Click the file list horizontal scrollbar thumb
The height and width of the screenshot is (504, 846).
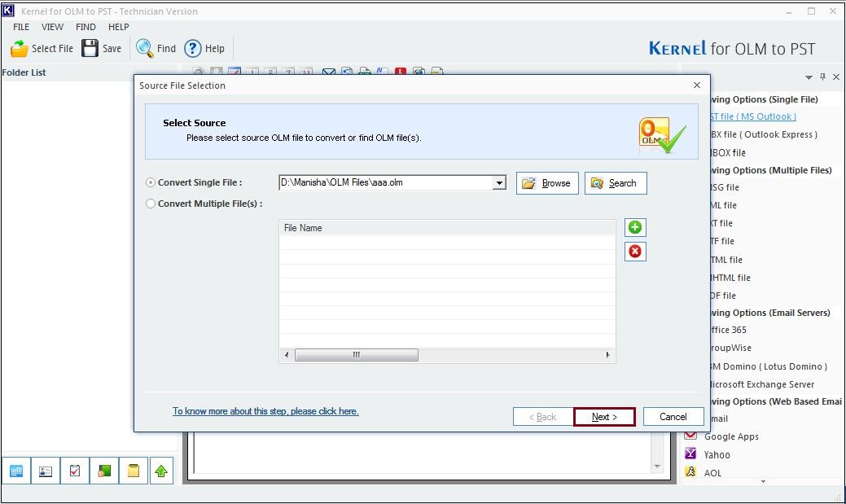(356, 354)
